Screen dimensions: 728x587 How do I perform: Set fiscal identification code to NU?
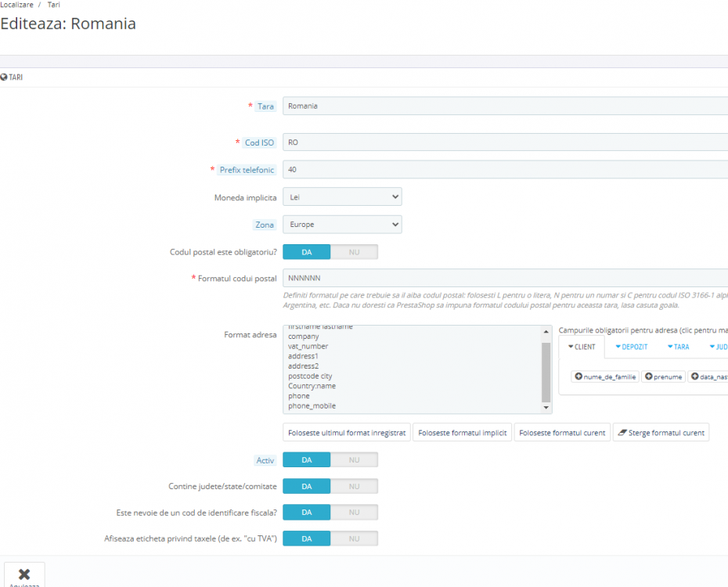[354, 513]
